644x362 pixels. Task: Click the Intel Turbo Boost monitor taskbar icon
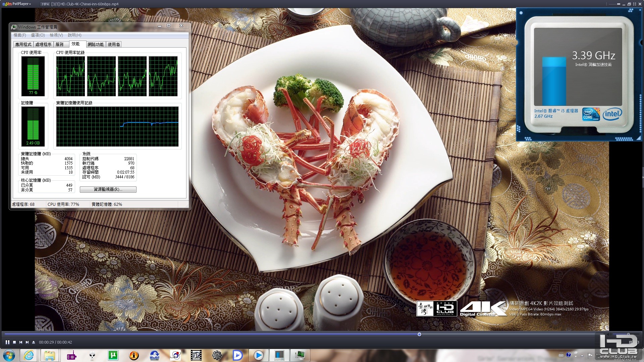point(279,355)
